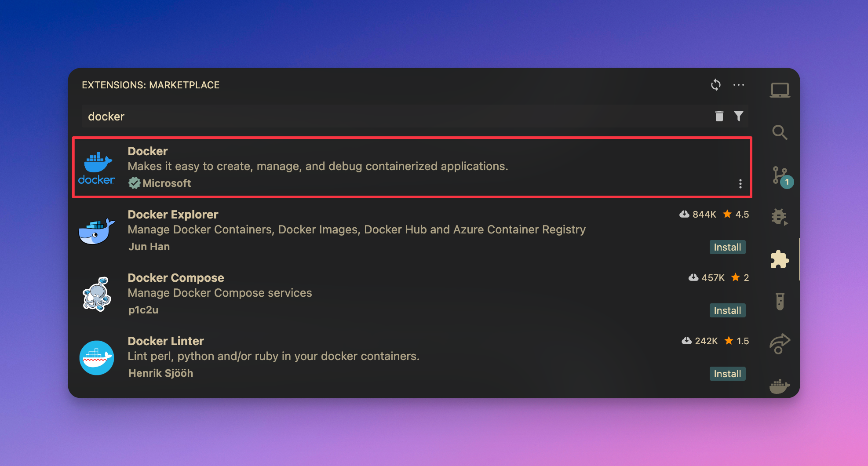Open Docker whale view in activity bar
Image resolution: width=868 pixels, height=466 pixels.
(x=780, y=386)
